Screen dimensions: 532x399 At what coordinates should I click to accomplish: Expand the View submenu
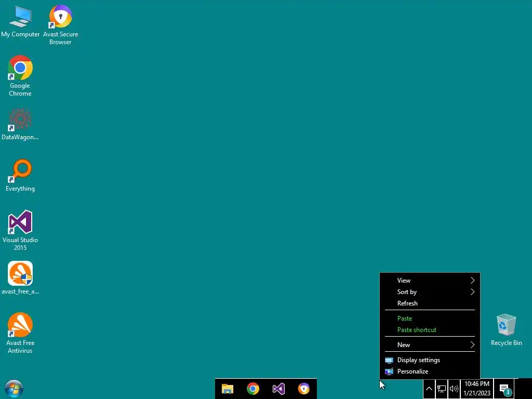click(430, 280)
